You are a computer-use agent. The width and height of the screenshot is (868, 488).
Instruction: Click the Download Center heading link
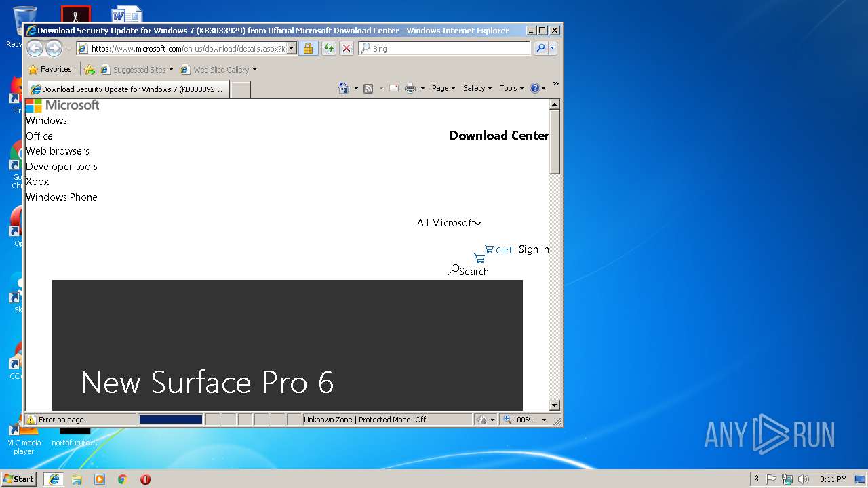pyautogui.click(x=499, y=136)
